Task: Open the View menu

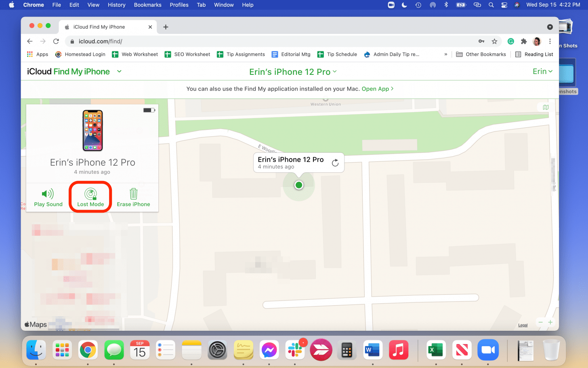Action: pos(93,5)
